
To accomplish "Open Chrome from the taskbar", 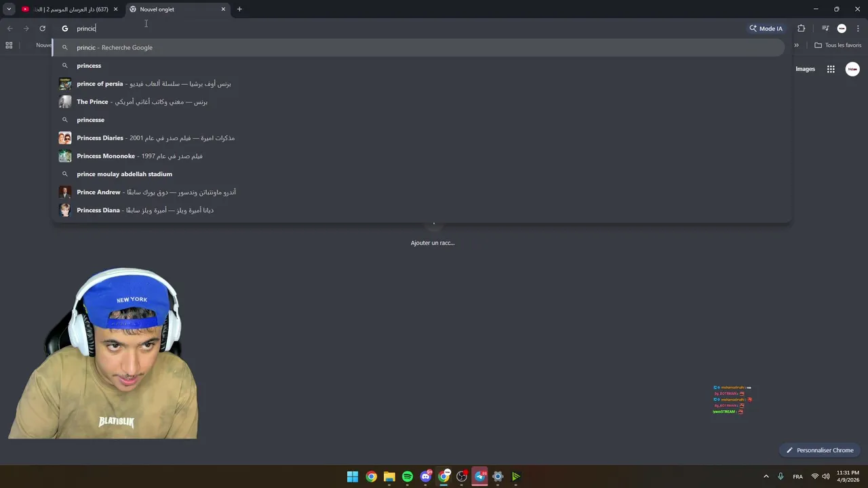I will (371, 476).
